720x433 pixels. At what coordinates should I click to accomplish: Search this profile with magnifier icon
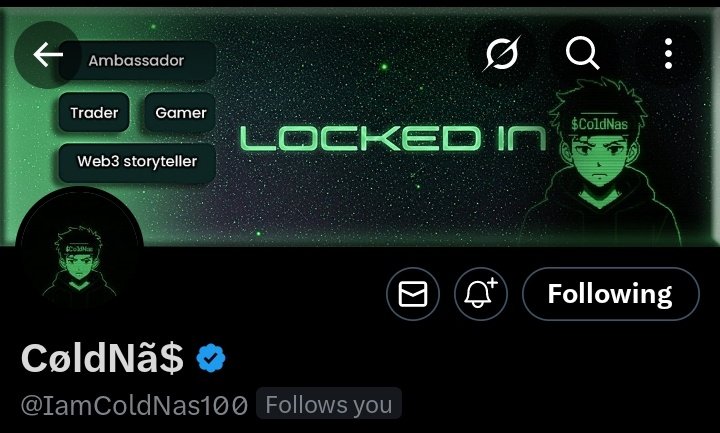pyautogui.click(x=582, y=53)
